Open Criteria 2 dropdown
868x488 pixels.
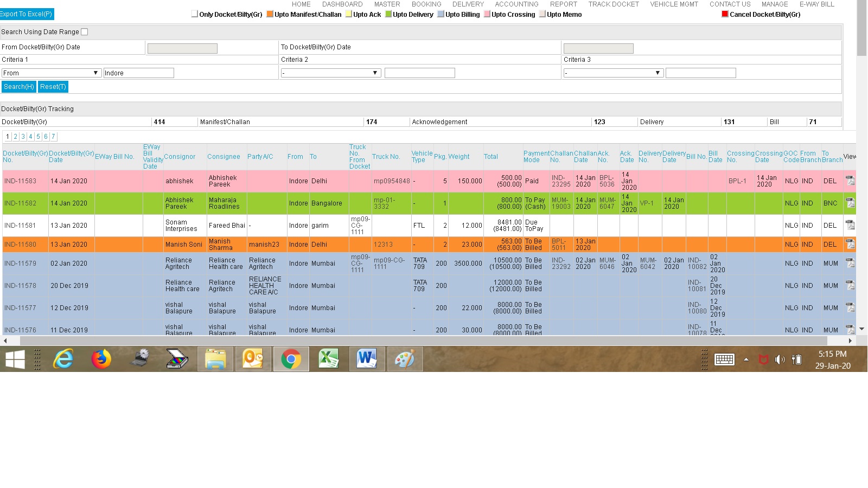(331, 73)
